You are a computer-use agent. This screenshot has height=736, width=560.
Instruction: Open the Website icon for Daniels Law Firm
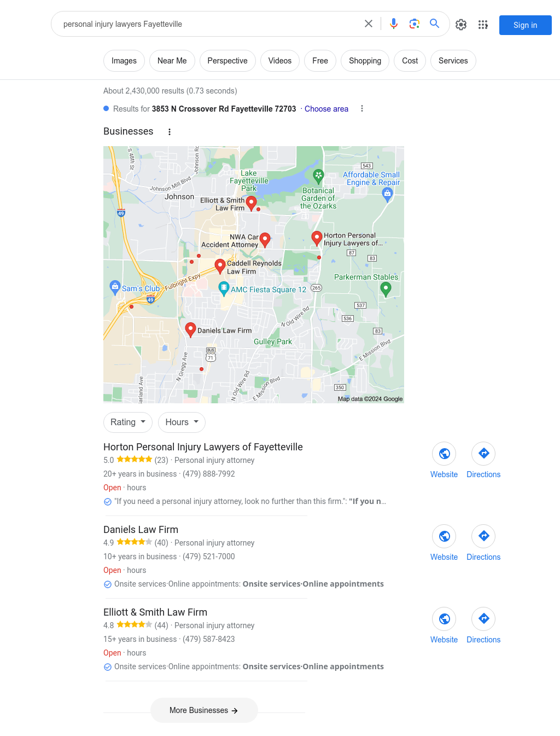point(444,536)
